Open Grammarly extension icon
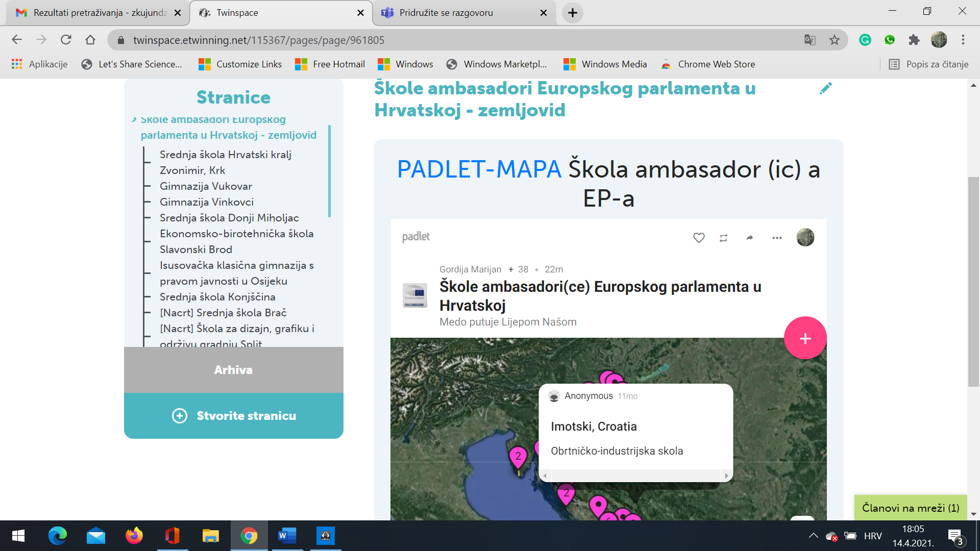Image resolution: width=980 pixels, height=551 pixels. pos(865,40)
